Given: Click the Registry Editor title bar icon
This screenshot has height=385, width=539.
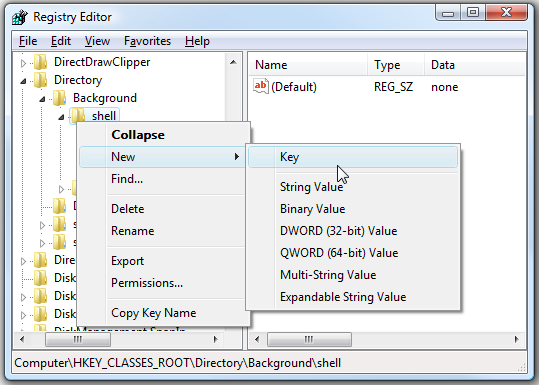Looking at the screenshot, I should (x=20, y=17).
